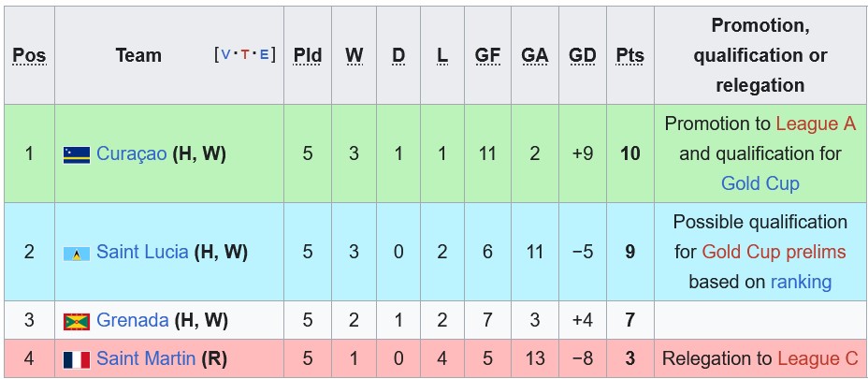Open the Saint Martin team link
Image resolution: width=868 pixels, height=379 pixels.
tap(148, 358)
